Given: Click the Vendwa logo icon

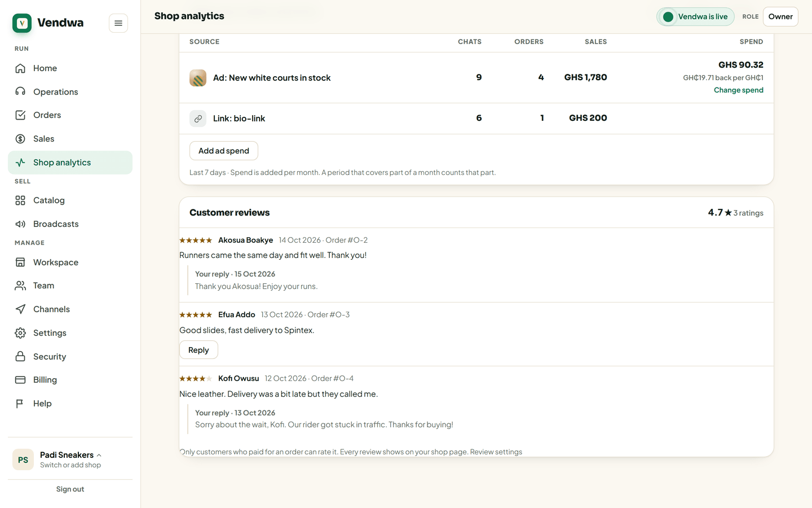Looking at the screenshot, I should pyautogui.click(x=22, y=23).
